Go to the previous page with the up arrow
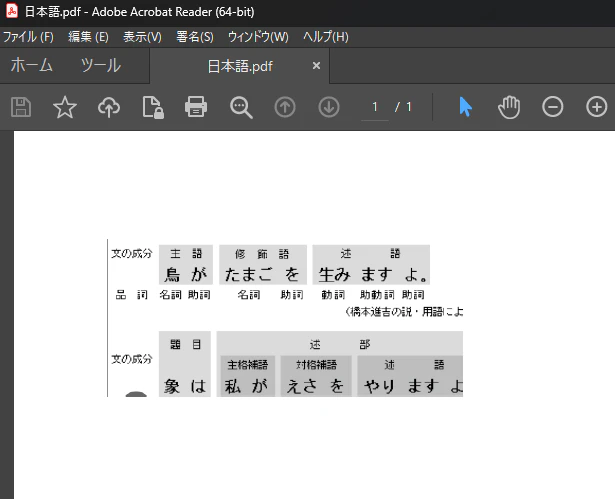 coord(285,107)
